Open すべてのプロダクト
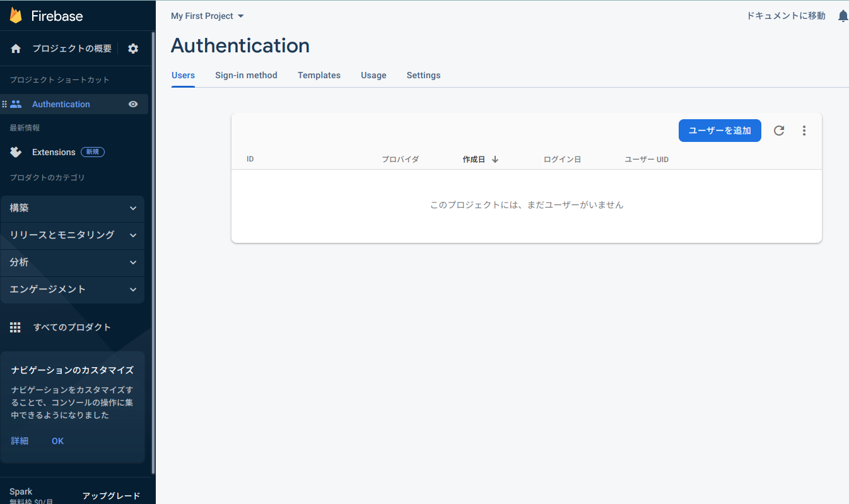The width and height of the screenshot is (849, 504). tap(72, 327)
